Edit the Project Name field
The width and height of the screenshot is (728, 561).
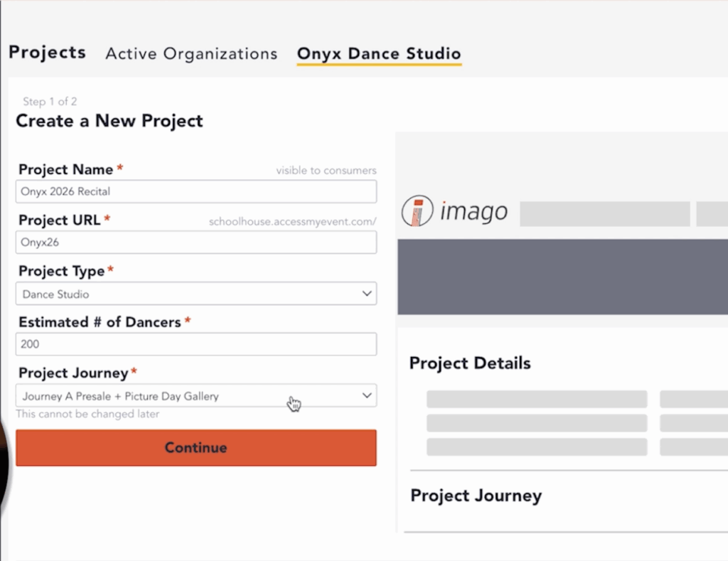click(196, 191)
